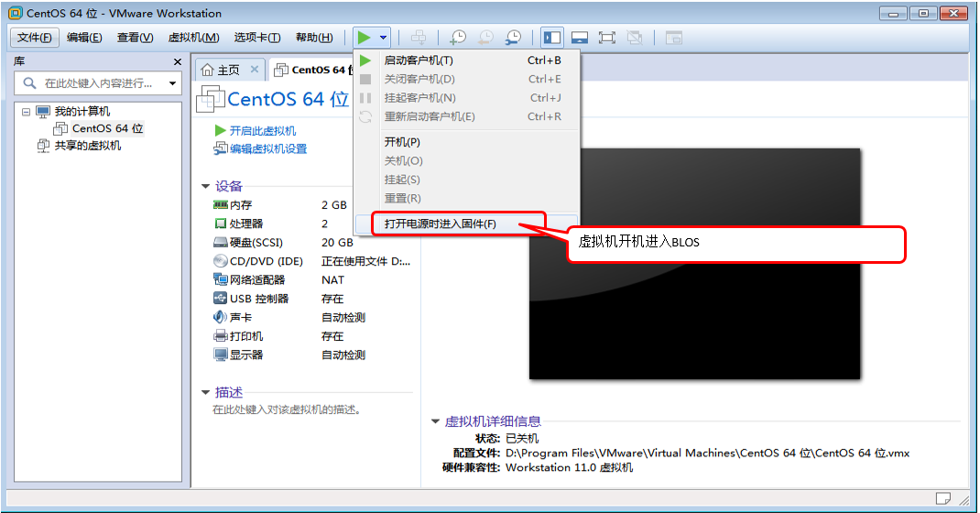Screen dimensions: 980x513
Task: Collapse the 虚拟机详细信息 section
Action: 436,421
